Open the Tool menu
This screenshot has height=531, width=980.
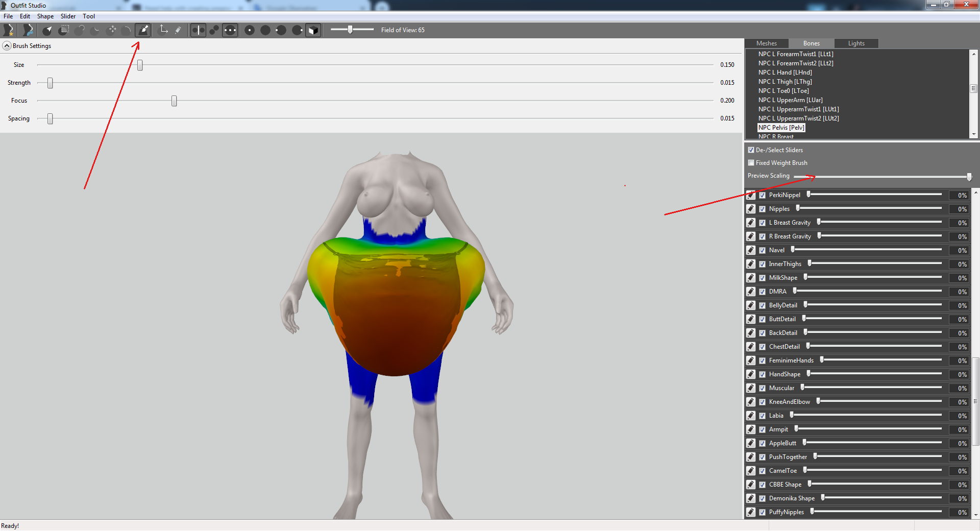89,16
